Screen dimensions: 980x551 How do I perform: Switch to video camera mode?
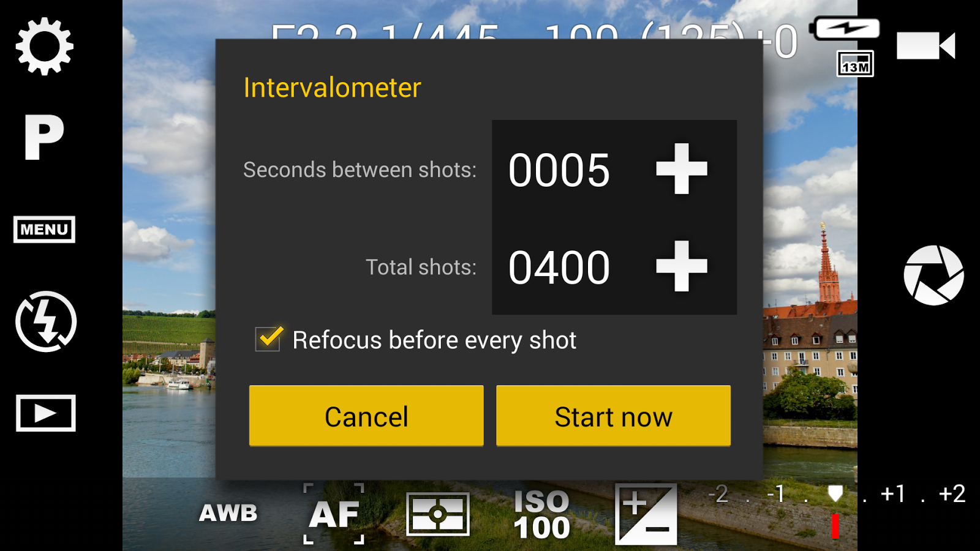(926, 46)
